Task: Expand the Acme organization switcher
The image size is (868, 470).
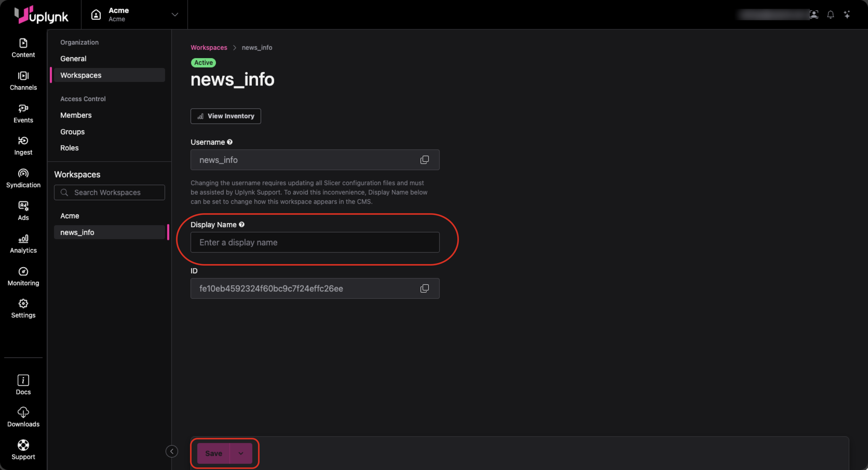Action: pyautogui.click(x=174, y=15)
